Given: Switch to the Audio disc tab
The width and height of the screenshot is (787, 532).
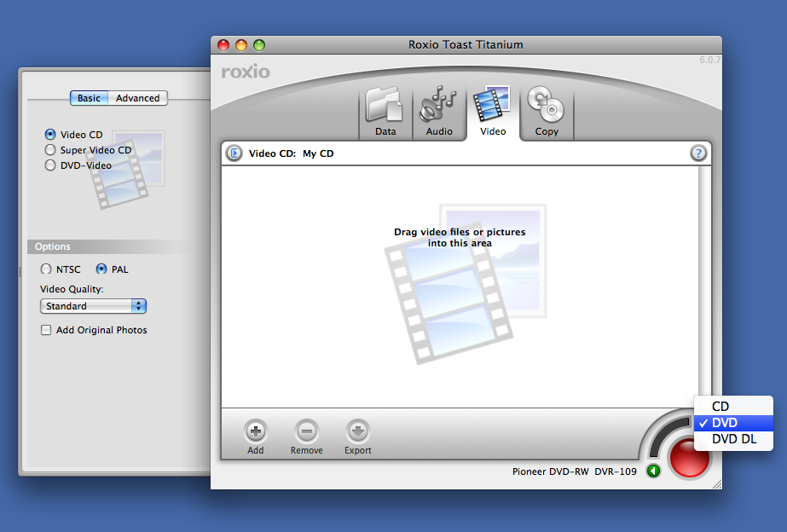Looking at the screenshot, I should (439, 112).
